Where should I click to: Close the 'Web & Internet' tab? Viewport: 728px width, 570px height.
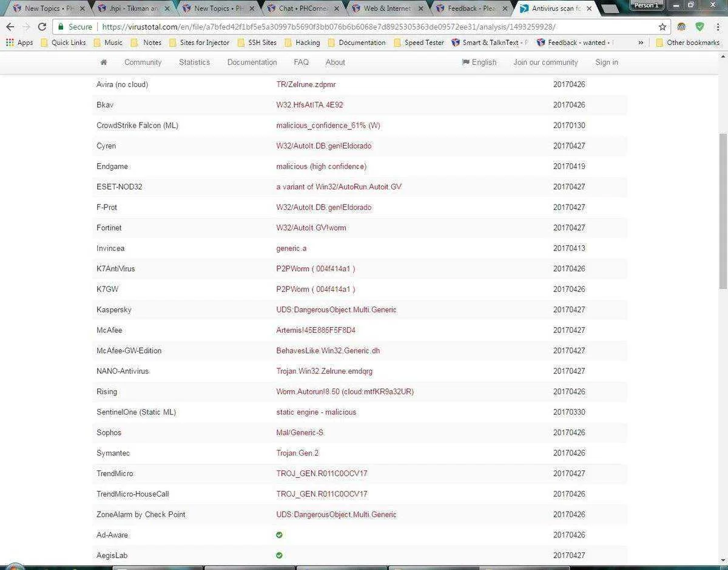pos(421,8)
